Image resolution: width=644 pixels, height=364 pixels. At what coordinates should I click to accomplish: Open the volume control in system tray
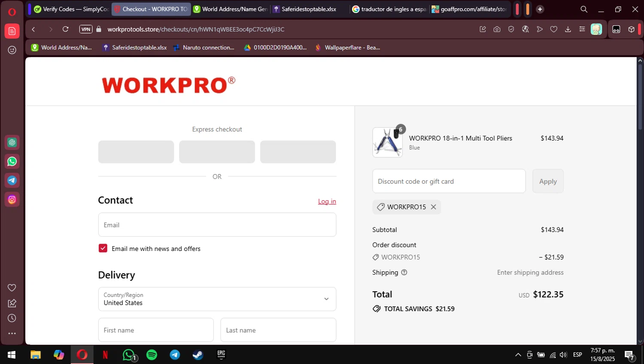[563, 355]
